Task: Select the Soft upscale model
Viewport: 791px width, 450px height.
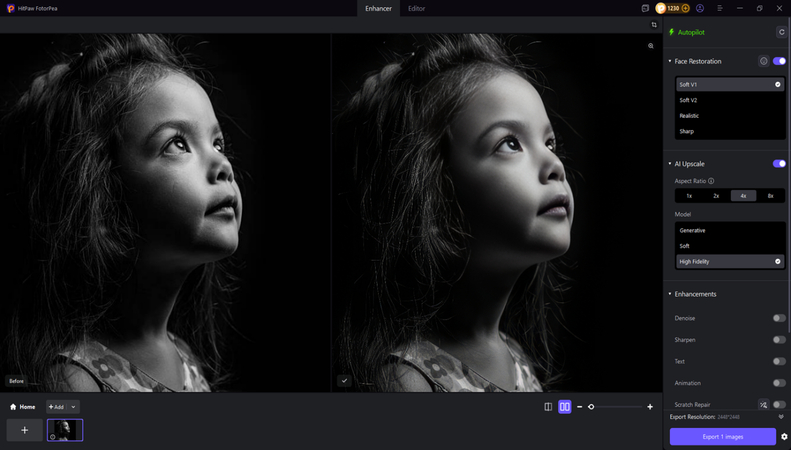Action: click(x=730, y=246)
